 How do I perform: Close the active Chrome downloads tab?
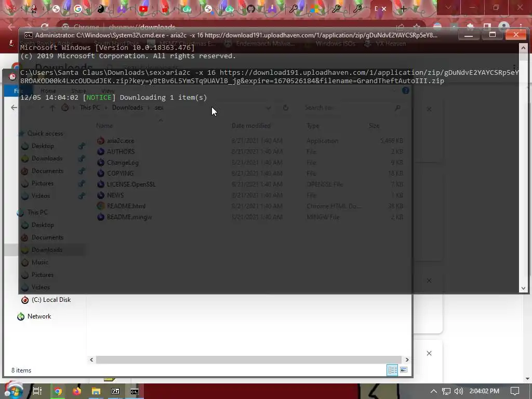(384, 9)
